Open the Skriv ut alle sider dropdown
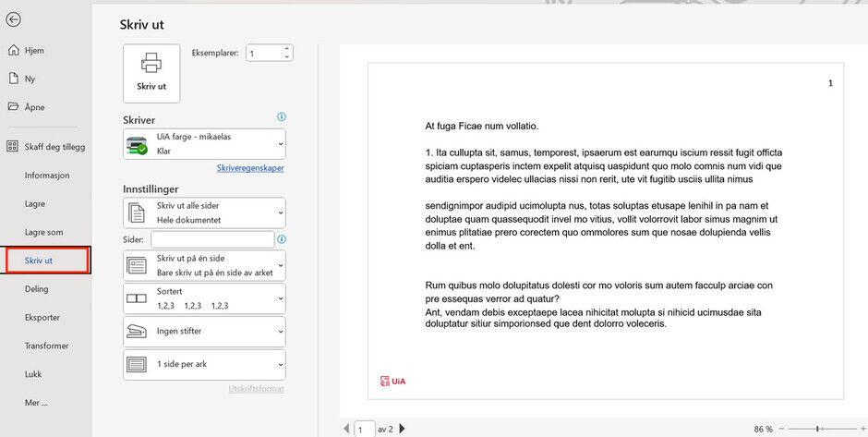The height and width of the screenshot is (437, 868). (204, 212)
